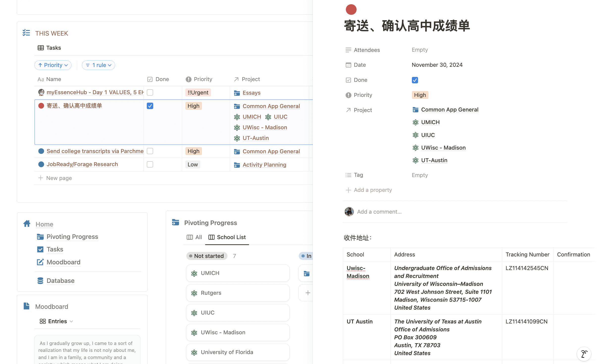Check Done box for JobReady/Forage Research
Image resolution: width=597 pixels, height=364 pixels.
point(150,164)
